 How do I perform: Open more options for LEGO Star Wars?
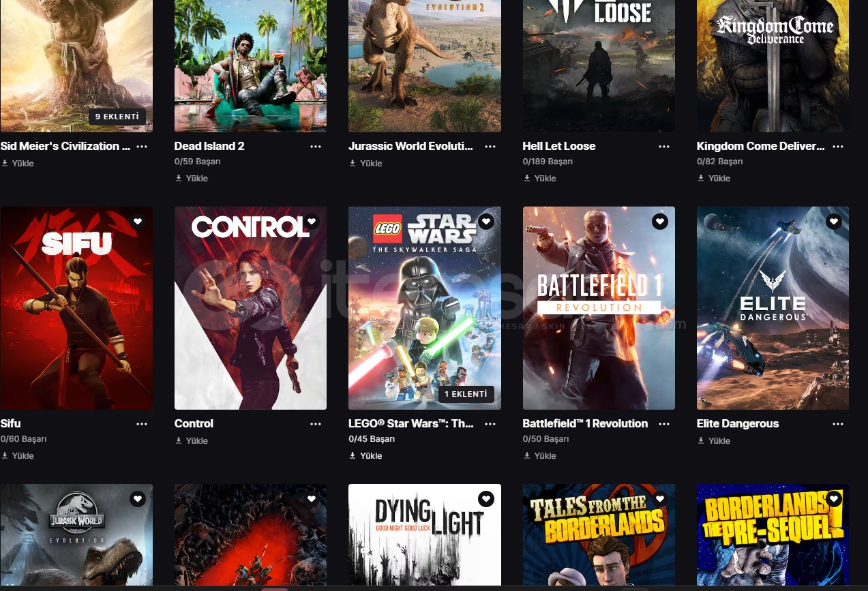pos(490,424)
